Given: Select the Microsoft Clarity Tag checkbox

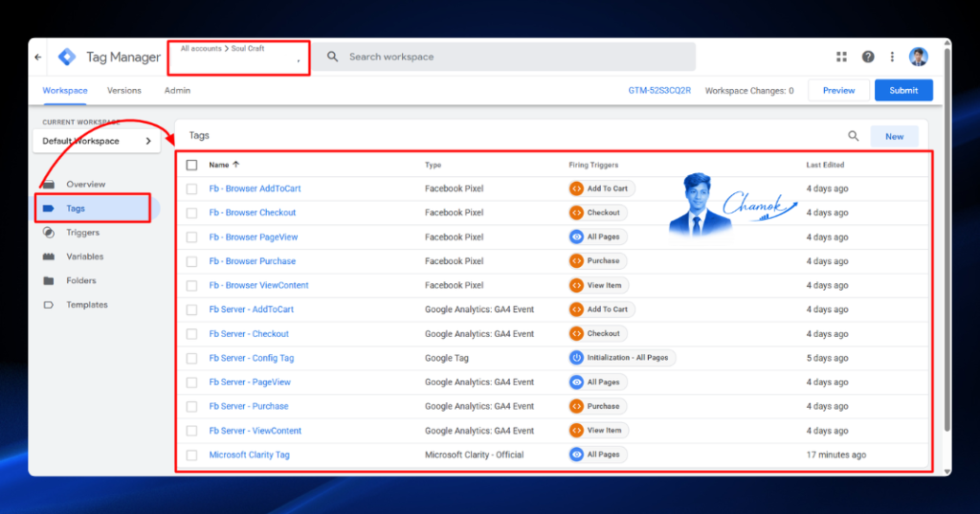Looking at the screenshot, I should pos(191,456).
